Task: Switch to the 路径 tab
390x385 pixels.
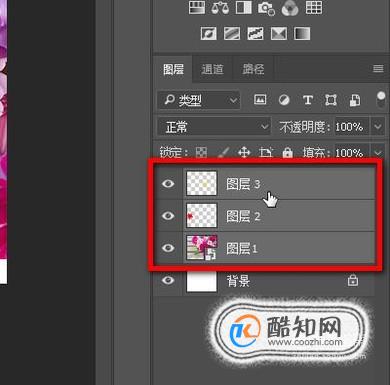Action: click(253, 69)
